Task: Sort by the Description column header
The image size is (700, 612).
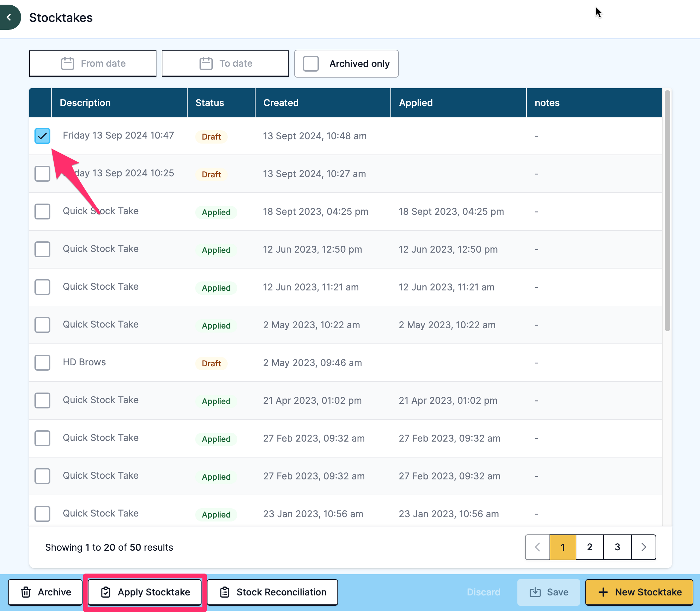Action: 119,103
